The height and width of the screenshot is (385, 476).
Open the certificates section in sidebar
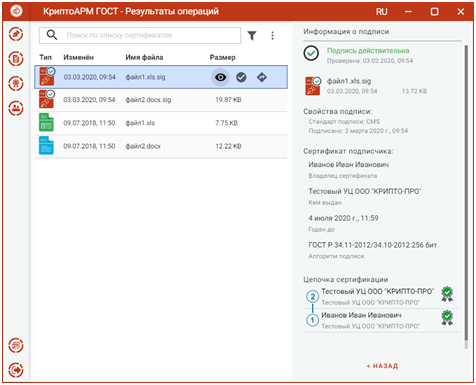click(16, 83)
